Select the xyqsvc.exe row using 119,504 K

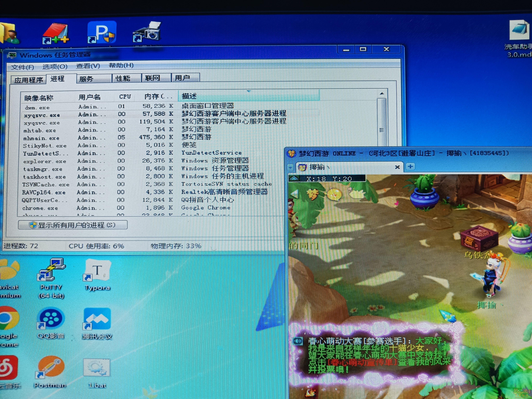[171, 122]
